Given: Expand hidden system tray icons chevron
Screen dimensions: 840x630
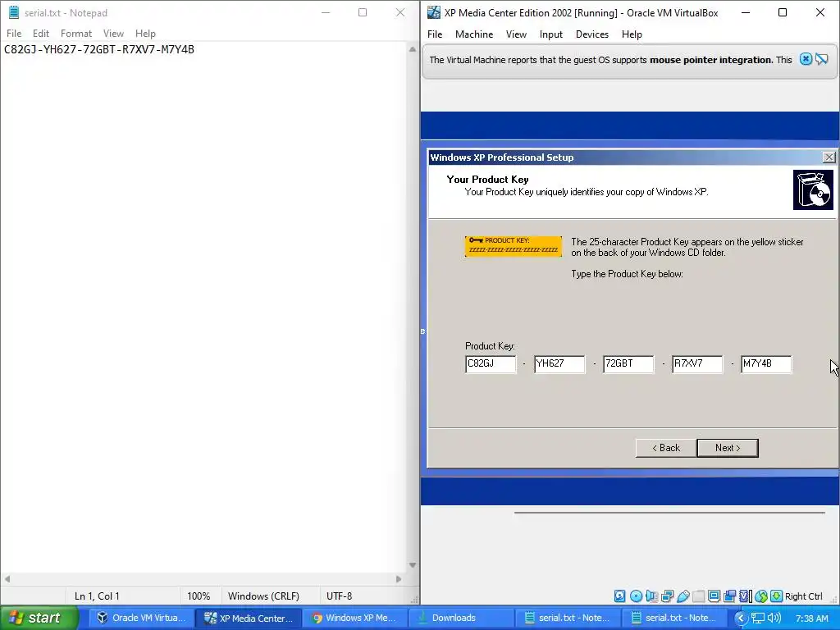Looking at the screenshot, I should pos(741,618).
